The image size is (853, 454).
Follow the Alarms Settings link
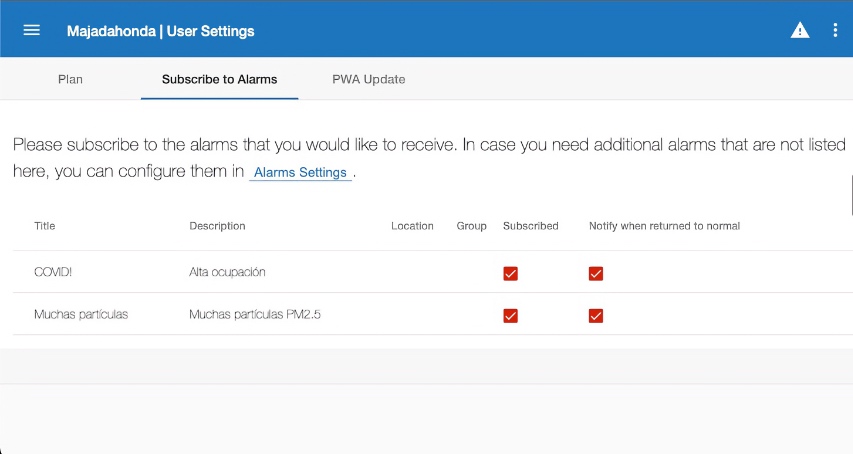pyautogui.click(x=300, y=172)
